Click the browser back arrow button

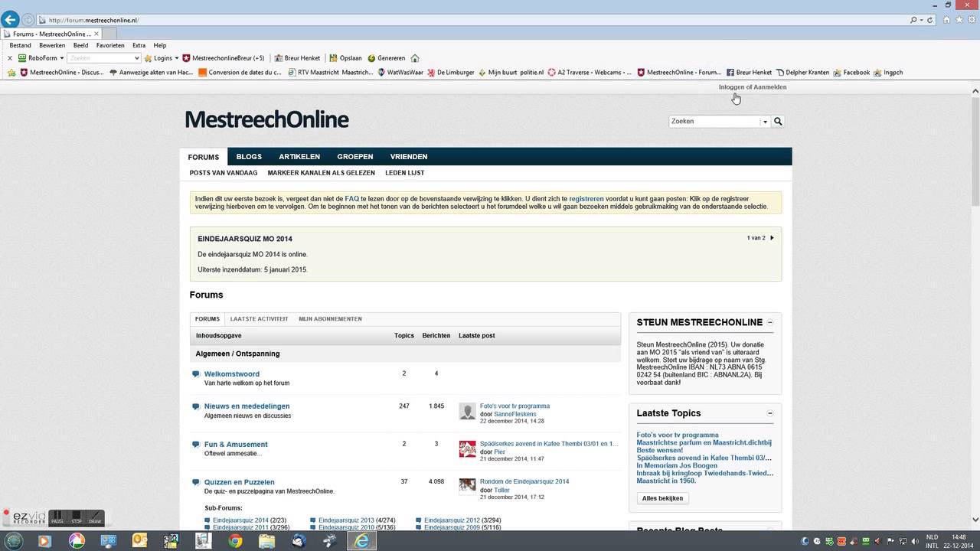(10, 19)
